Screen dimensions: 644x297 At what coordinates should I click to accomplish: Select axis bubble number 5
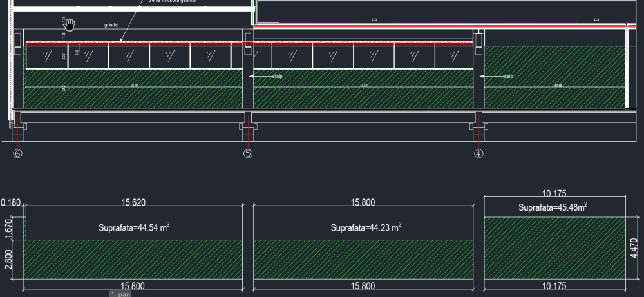(248, 153)
